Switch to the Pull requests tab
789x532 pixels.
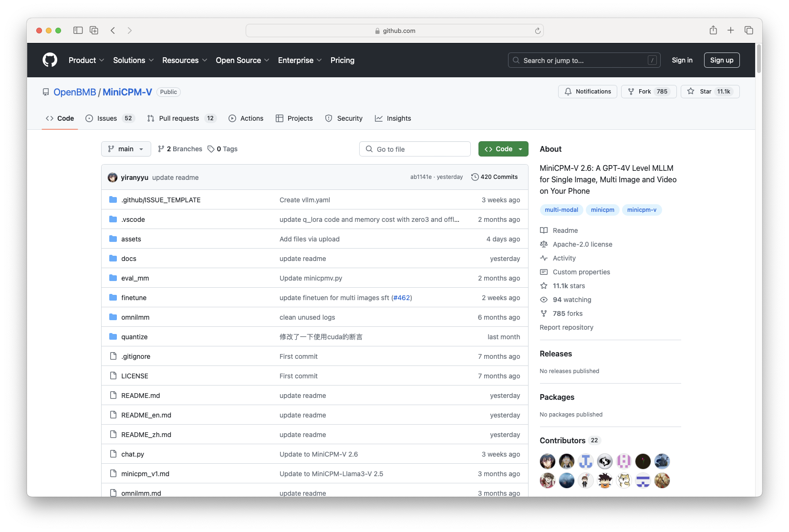tap(182, 118)
